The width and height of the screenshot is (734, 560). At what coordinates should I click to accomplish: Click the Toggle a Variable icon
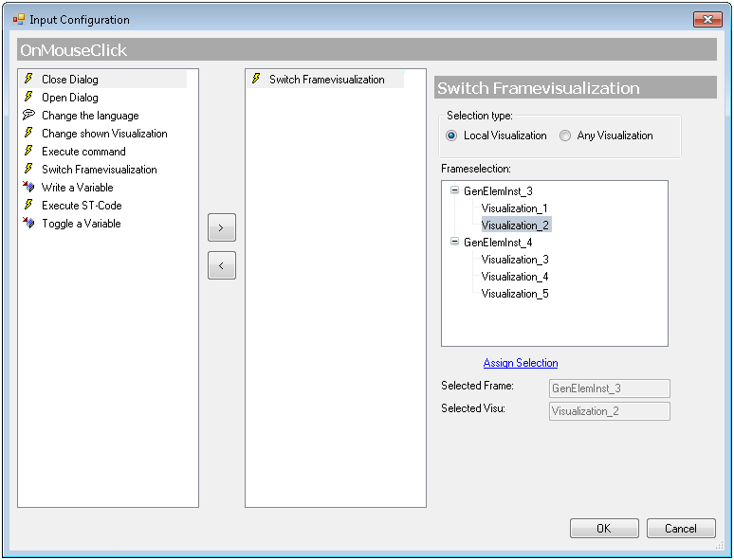(28, 223)
